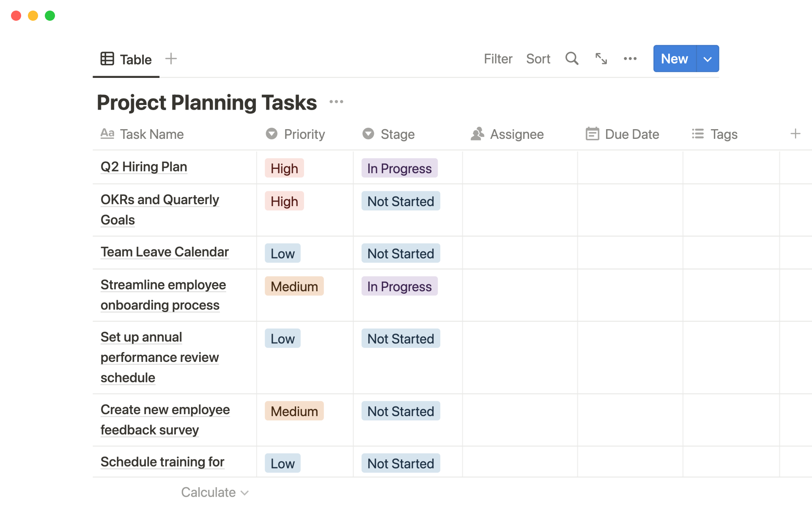Select the Aa icon in Task Name header
The image size is (812, 508).
(107, 134)
